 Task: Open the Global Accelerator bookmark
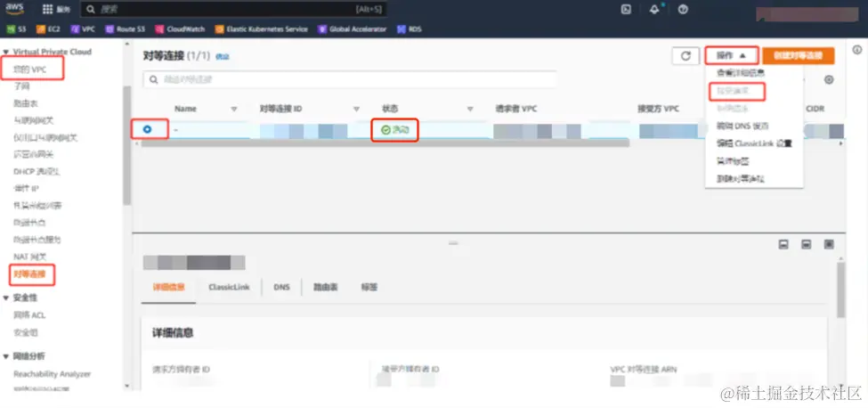[x=352, y=29]
